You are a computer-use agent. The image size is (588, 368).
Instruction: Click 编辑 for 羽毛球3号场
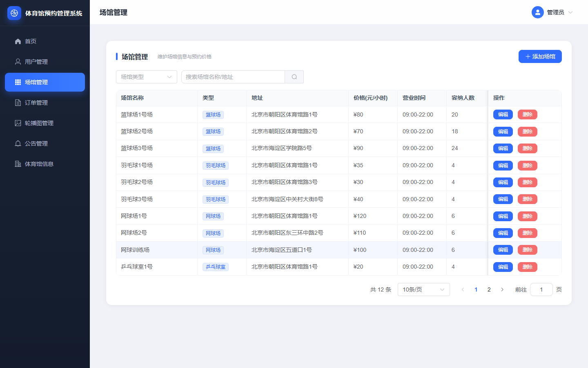pyautogui.click(x=503, y=199)
